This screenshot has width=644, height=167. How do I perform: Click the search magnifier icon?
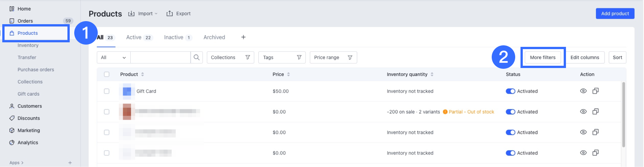point(197,57)
